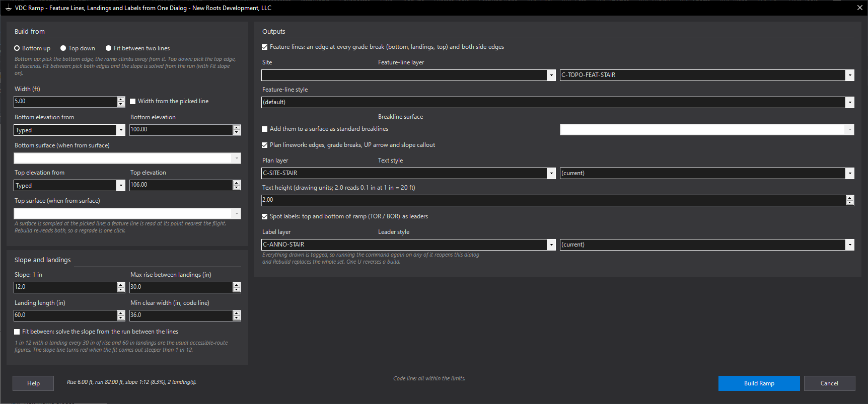Image resolution: width=868 pixels, height=404 pixels.
Task: Click the VDC Ramp title bar app icon
Action: (8, 8)
